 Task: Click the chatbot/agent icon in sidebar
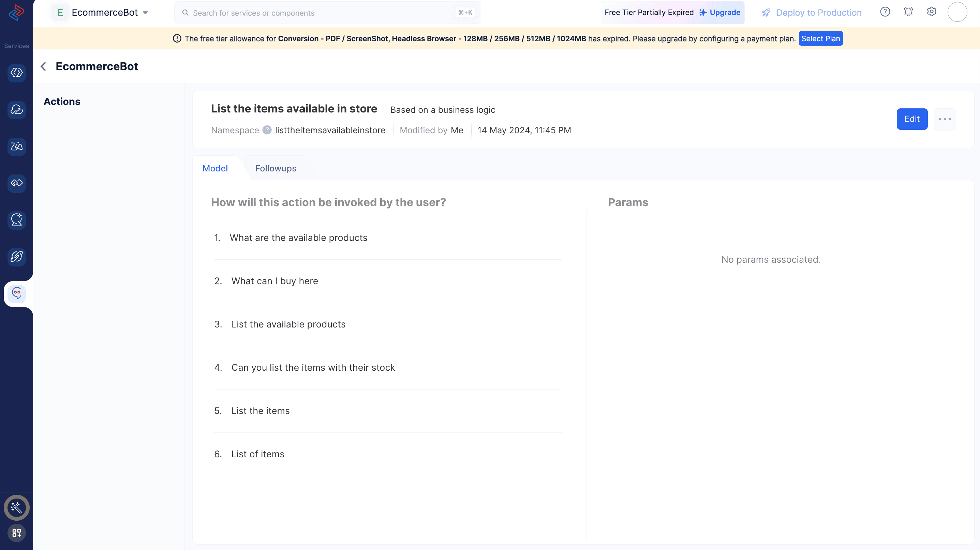(17, 293)
